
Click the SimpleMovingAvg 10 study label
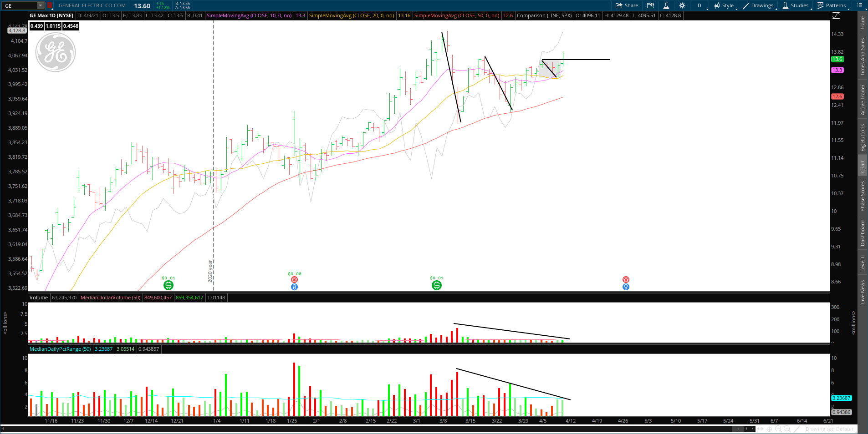249,15
